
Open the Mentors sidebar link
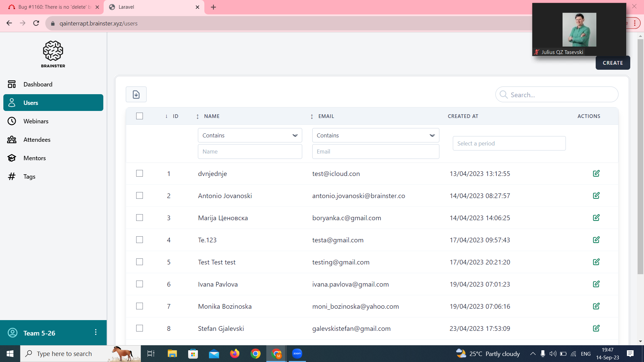click(35, 158)
